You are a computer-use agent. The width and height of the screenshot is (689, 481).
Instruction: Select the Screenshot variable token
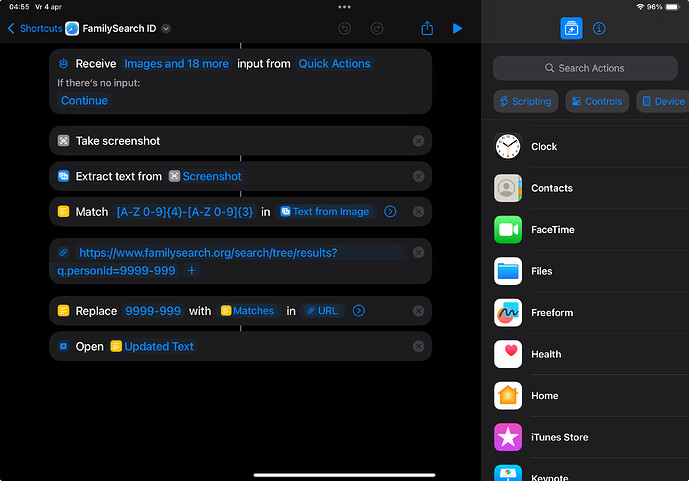[205, 176]
